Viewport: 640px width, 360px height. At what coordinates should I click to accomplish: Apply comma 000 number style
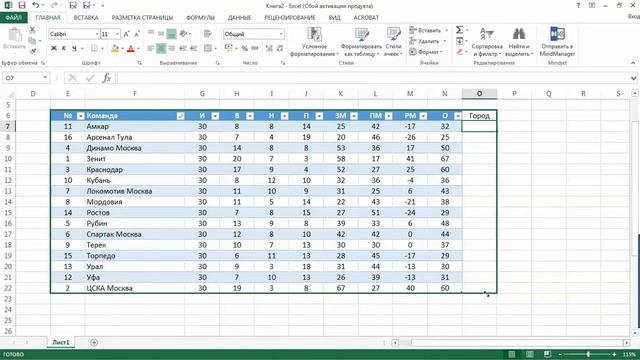coord(255,49)
